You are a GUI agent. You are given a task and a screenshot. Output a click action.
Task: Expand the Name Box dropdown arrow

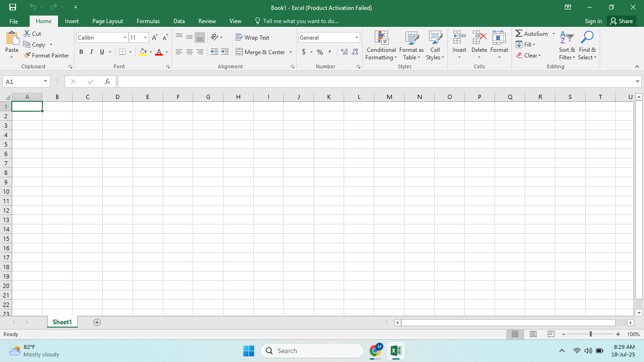click(46, 82)
